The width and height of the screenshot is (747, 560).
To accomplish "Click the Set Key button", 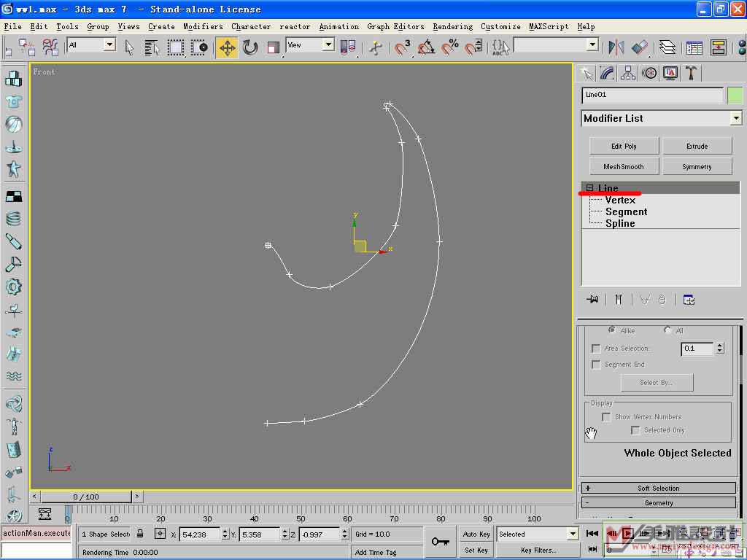I will [x=476, y=550].
